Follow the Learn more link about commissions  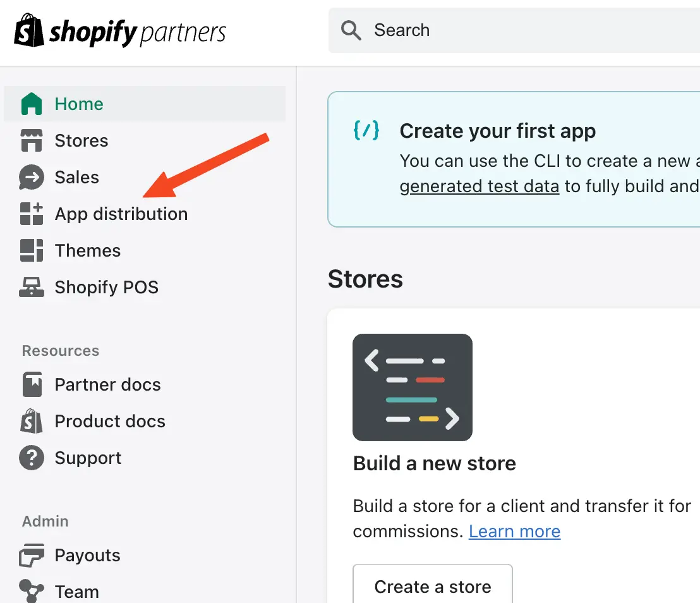coord(514,531)
